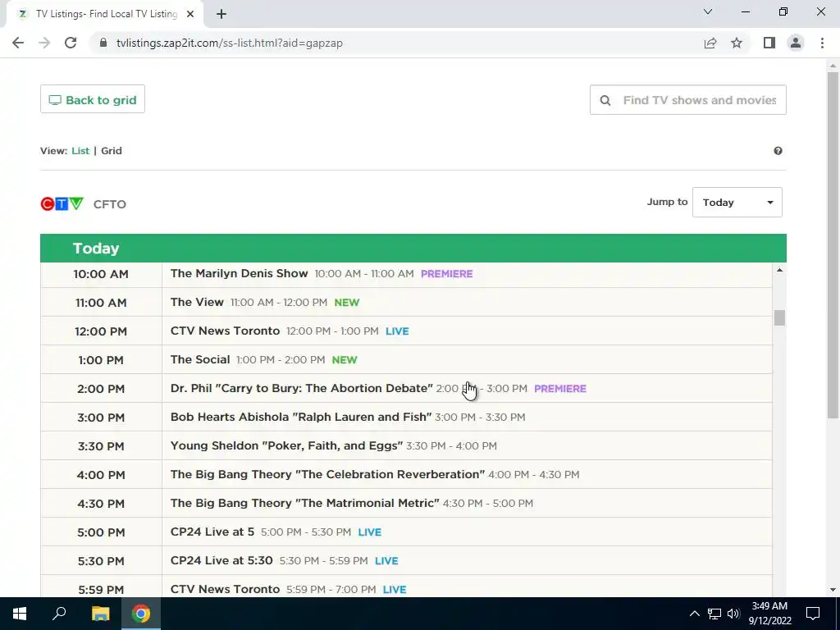Click the CTV channel logo
The width and height of the screenshot is (840, 630).
point(62,204)
